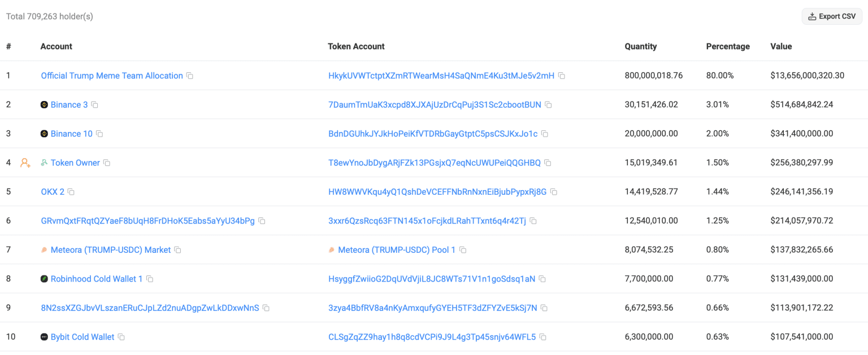Viewport: 868px width, 355px height.
Task: Click the Meteora logo next to Pool 1
Action: click(x=332, y=249)
